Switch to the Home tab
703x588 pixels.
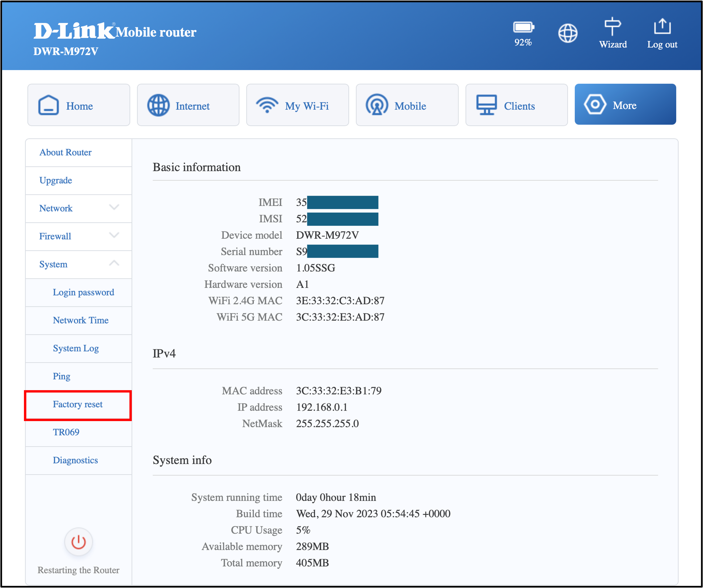click(79, 105)
